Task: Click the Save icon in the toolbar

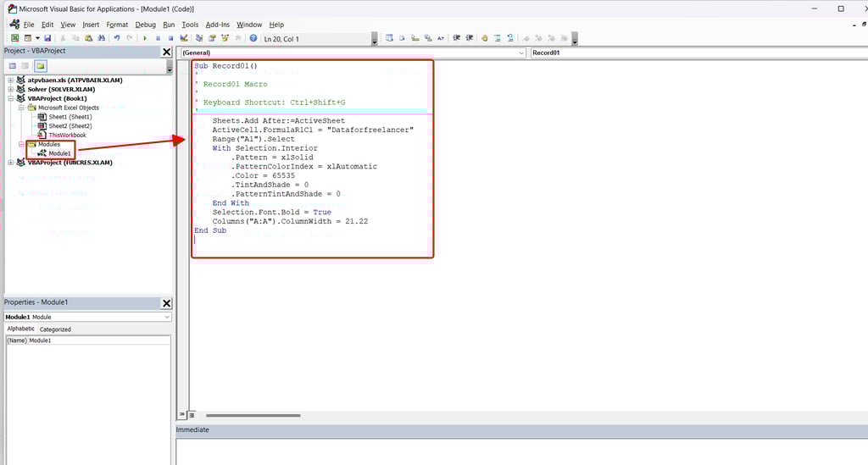Action: click(47, 38)
